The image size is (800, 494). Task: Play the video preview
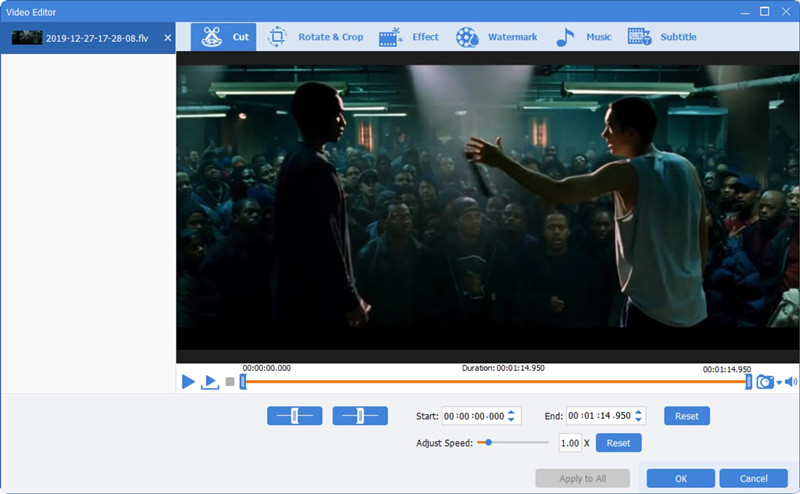pos(188,381)
